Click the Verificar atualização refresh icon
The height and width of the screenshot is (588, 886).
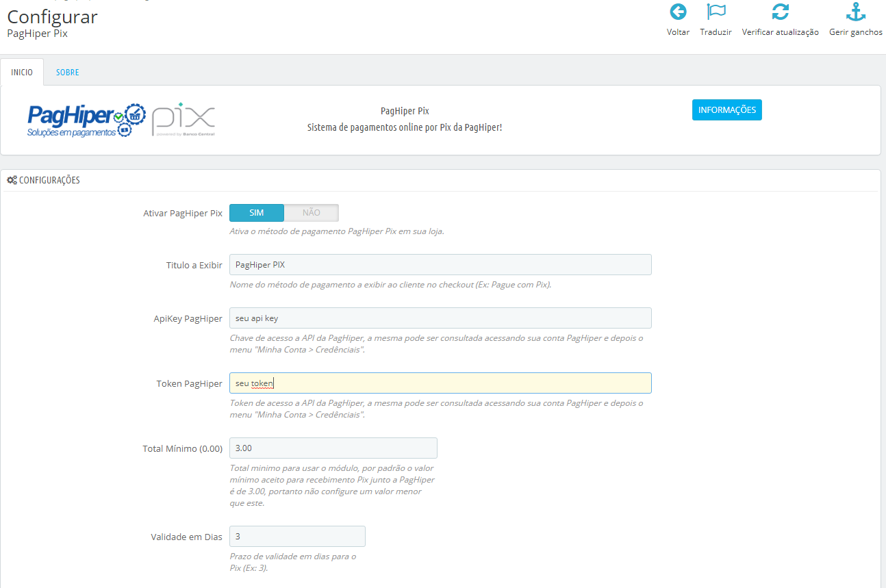(780, 12)
